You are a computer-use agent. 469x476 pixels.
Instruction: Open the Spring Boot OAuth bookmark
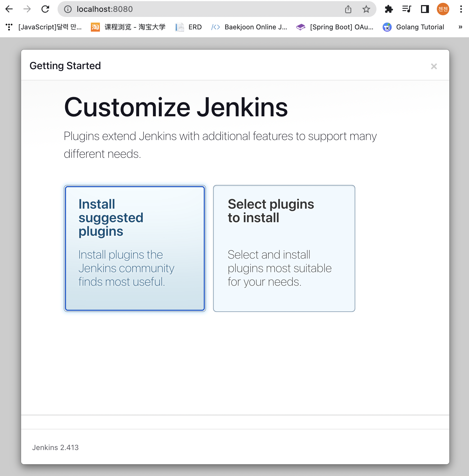335,27
